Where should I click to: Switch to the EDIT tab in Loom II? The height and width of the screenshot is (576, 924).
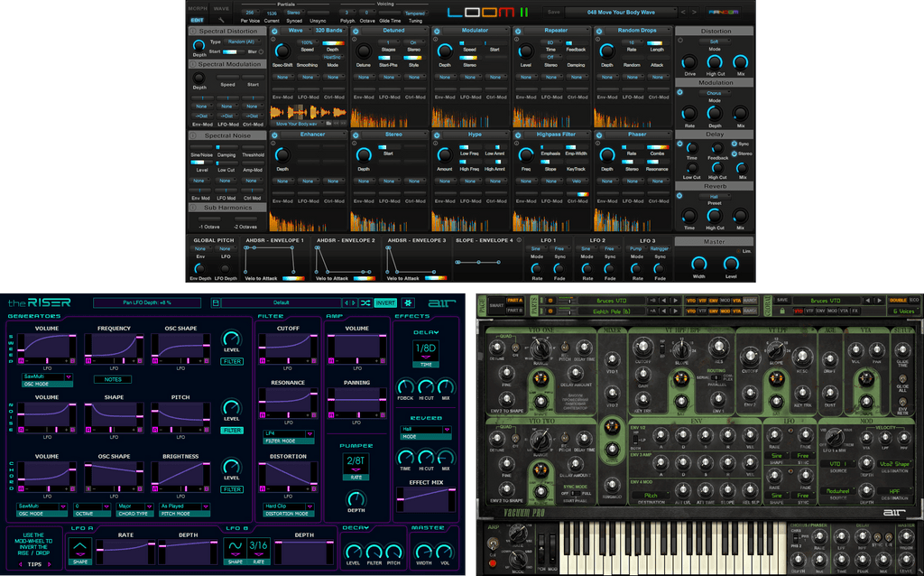(x=197, y=20)
